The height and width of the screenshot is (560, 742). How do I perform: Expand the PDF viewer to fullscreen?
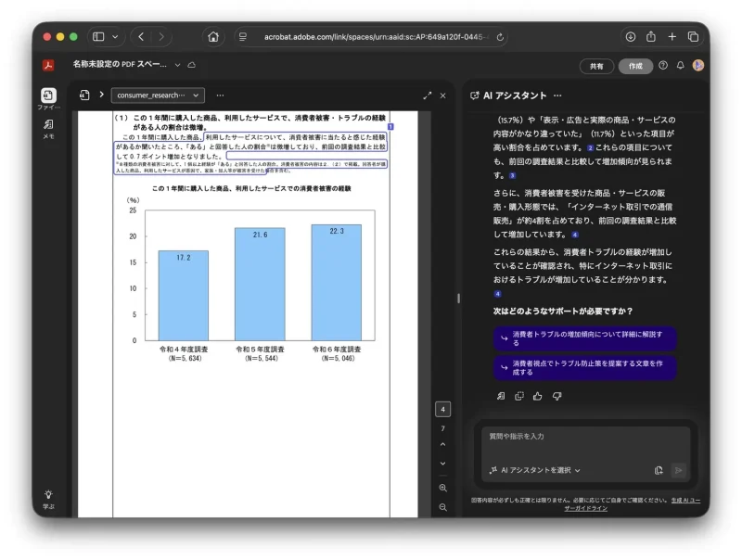pyautogui.click(x=428, y=95)
